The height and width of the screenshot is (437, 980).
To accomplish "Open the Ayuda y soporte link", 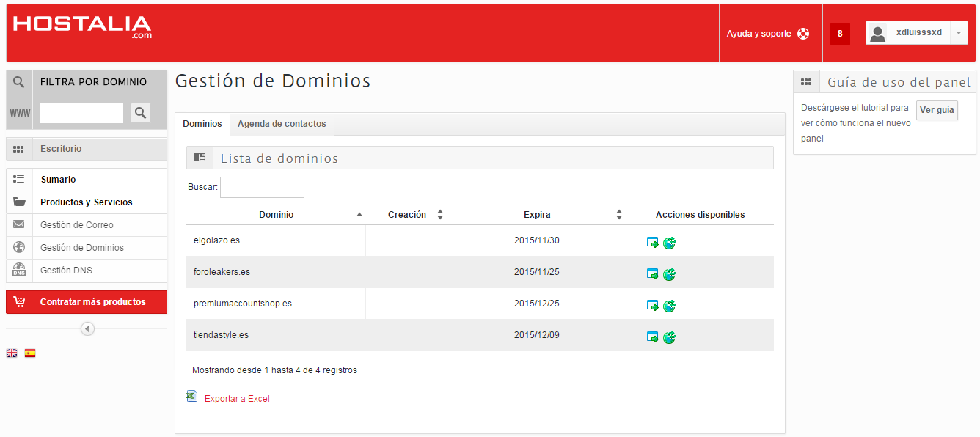I will pyautogui.click(x=758, y=34).
